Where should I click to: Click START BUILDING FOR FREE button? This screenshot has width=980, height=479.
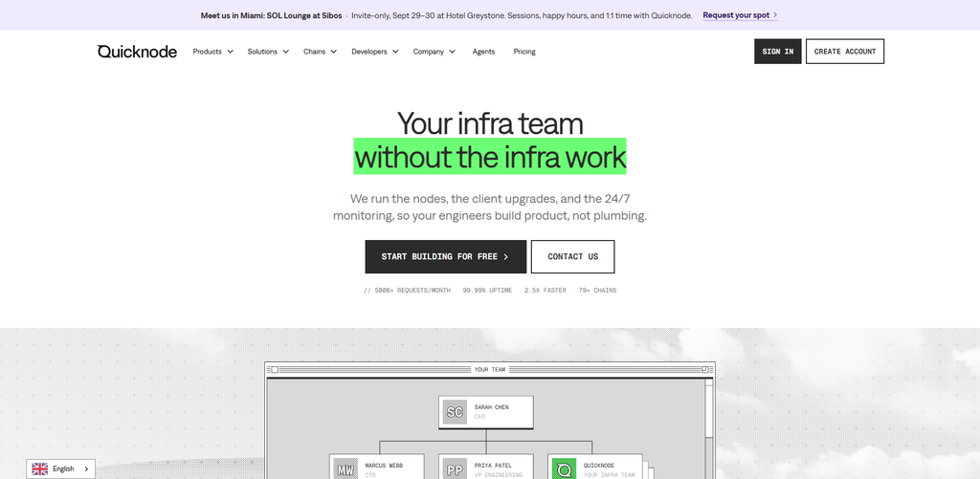click(446, 256)
